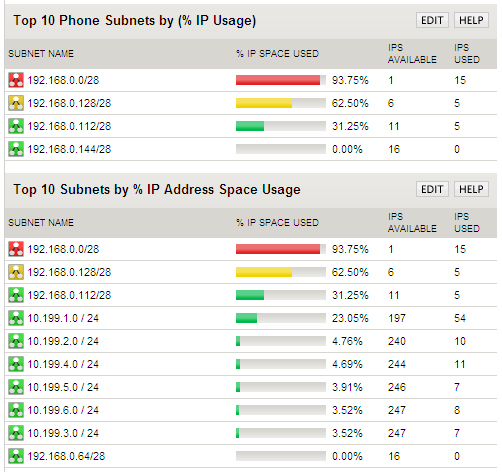Image resolution: width=502 pixels, height=472 pixels.
Task: Click the green subnet icon next to 10.199.1.0 / 24
Action: tap(16, 318)
